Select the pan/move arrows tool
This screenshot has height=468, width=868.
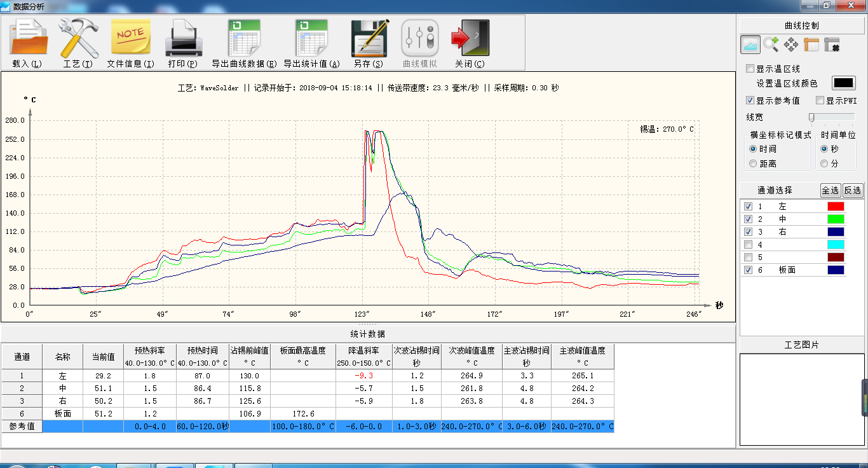pos(791,45)
